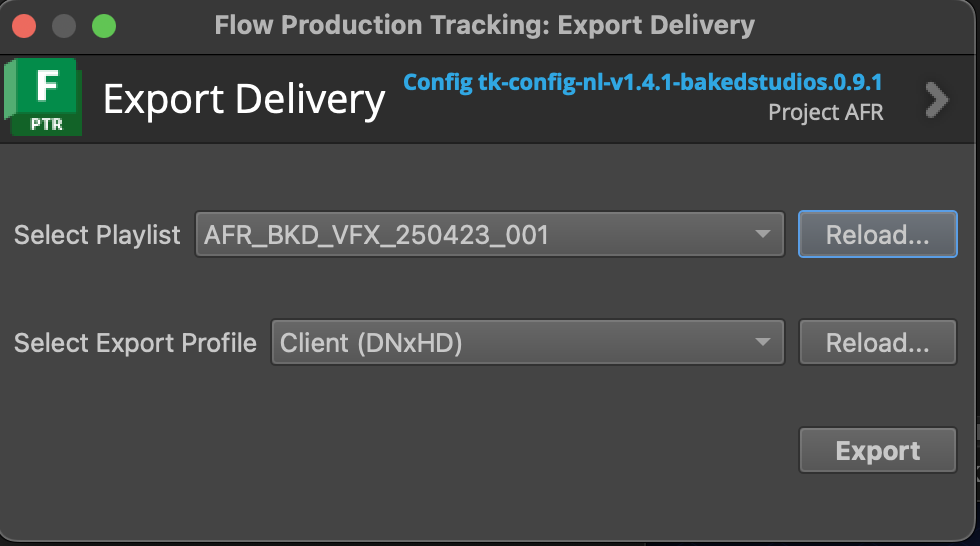Image resolution: width=980 pixels, height=546 pixels.
Task: Click the Select Export Profile label
Action: coord(135,343)
